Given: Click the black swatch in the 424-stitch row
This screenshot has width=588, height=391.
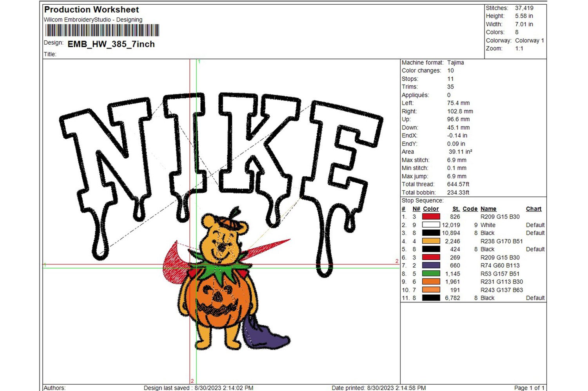Looking at the screenshot, I should point(431,249).
